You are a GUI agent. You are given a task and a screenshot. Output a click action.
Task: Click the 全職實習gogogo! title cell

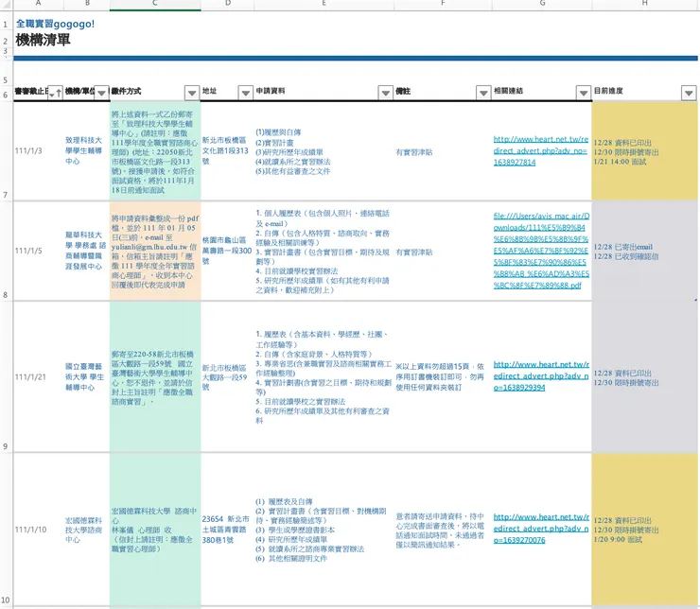coord(56,24)
